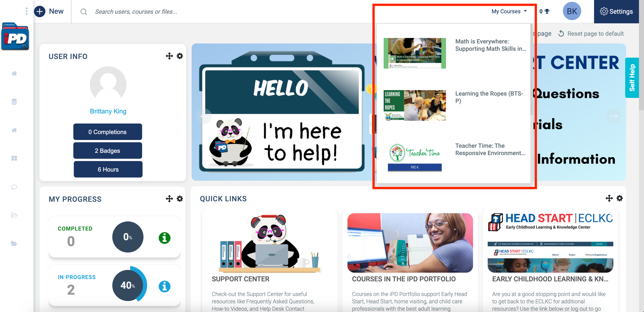Open the chat bubble icon in the sidebar
Screen dimensions: 644x312
(x=14, y=187)
